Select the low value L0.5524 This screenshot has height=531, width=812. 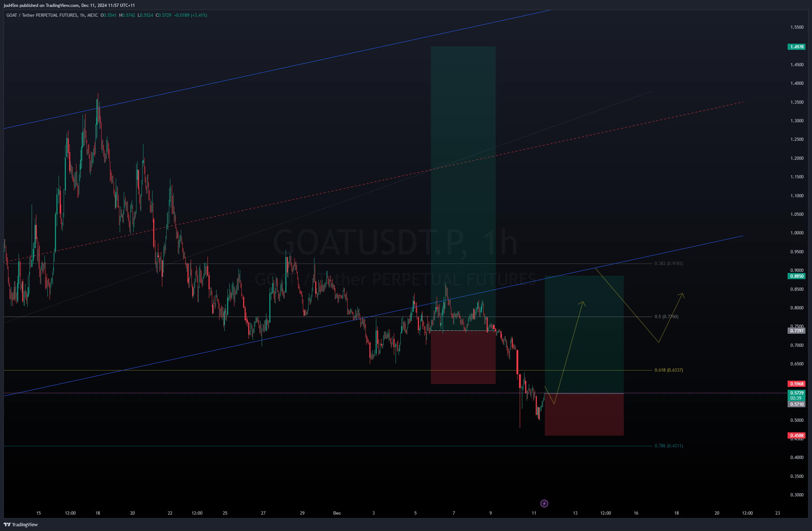coord(145,15)
